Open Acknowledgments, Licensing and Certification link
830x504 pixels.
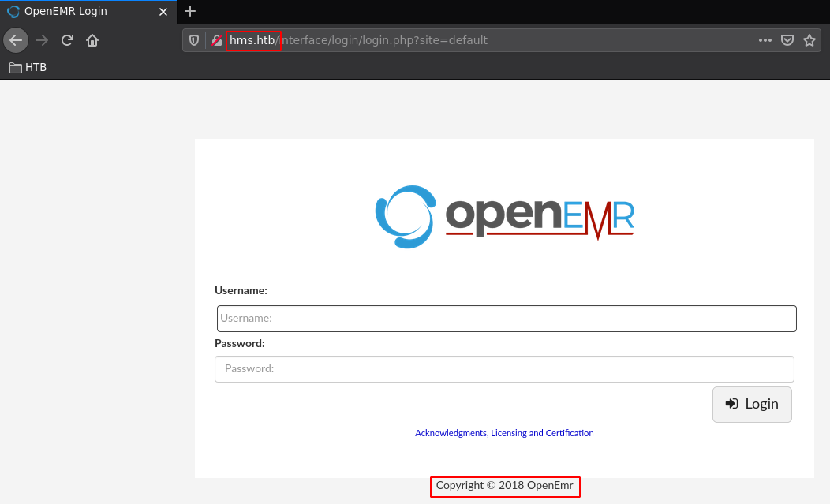point(504,433)
